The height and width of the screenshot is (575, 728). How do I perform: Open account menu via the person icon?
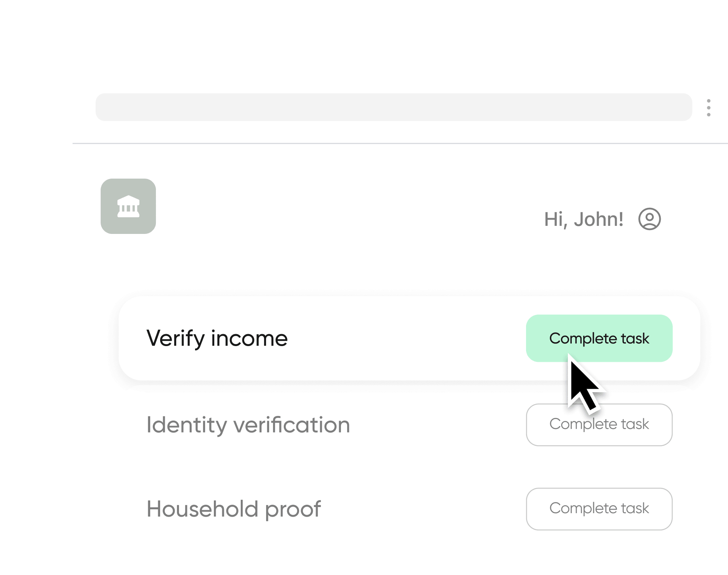click(x=649, y=219)
